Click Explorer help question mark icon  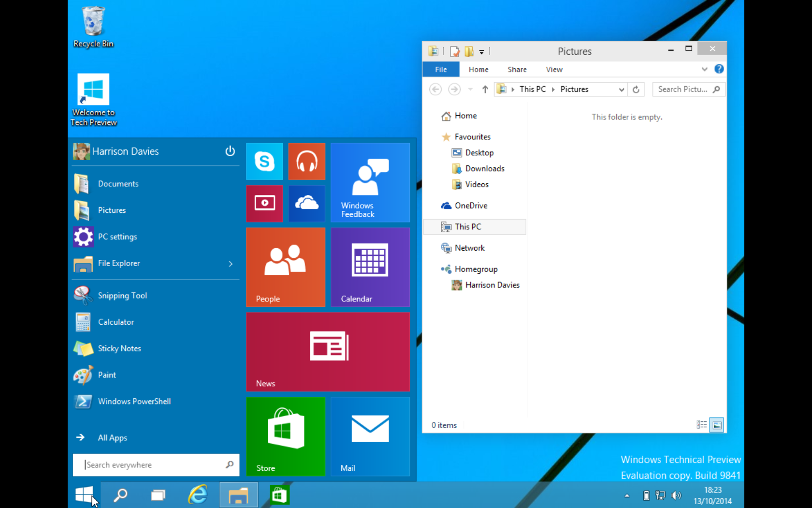coord(719,69)
